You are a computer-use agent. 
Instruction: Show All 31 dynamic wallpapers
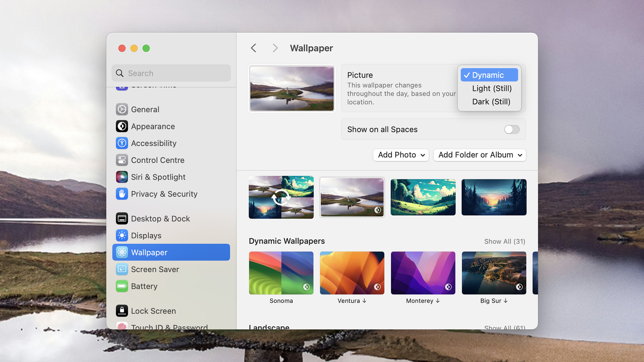click(504, 241)
